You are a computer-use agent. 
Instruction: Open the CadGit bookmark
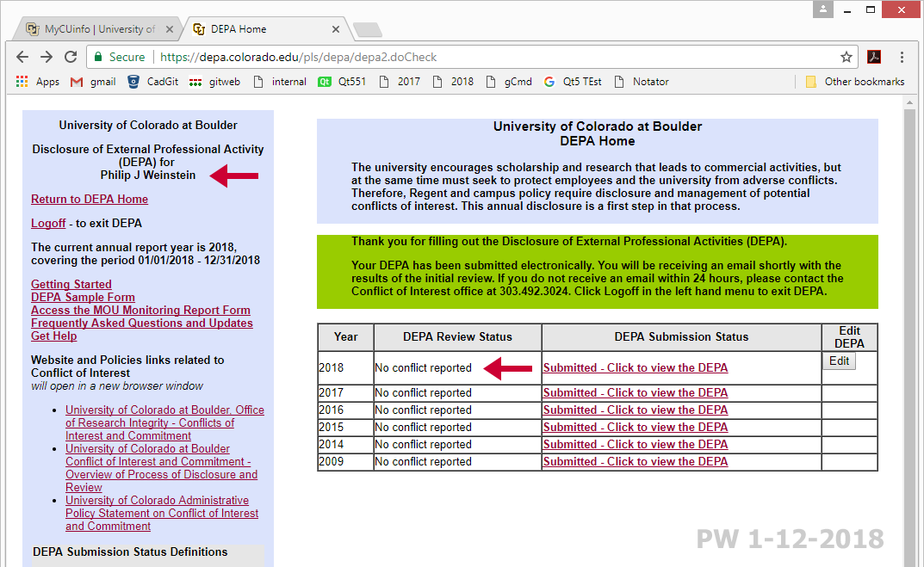click(x=153, y=82)
